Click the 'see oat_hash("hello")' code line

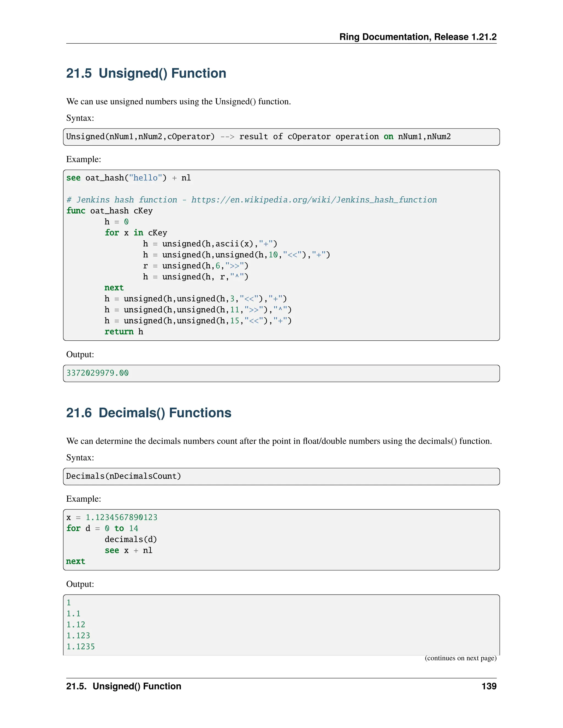[x=128, y=178]
